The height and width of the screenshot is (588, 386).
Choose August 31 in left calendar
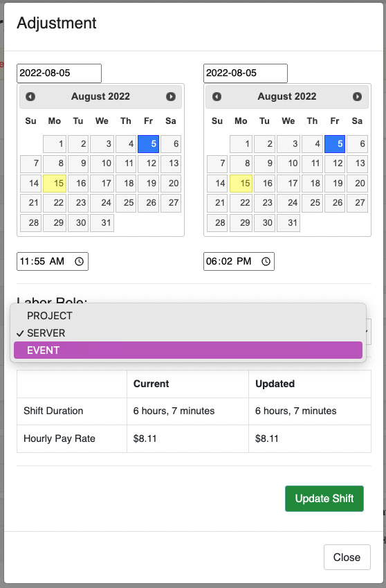point(102,223)
